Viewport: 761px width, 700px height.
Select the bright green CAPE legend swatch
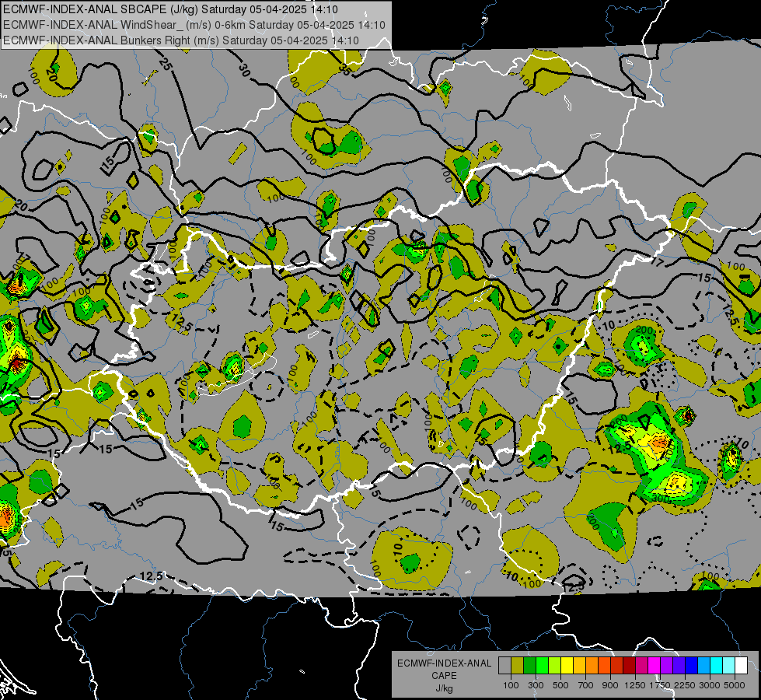tap(542, 666)
